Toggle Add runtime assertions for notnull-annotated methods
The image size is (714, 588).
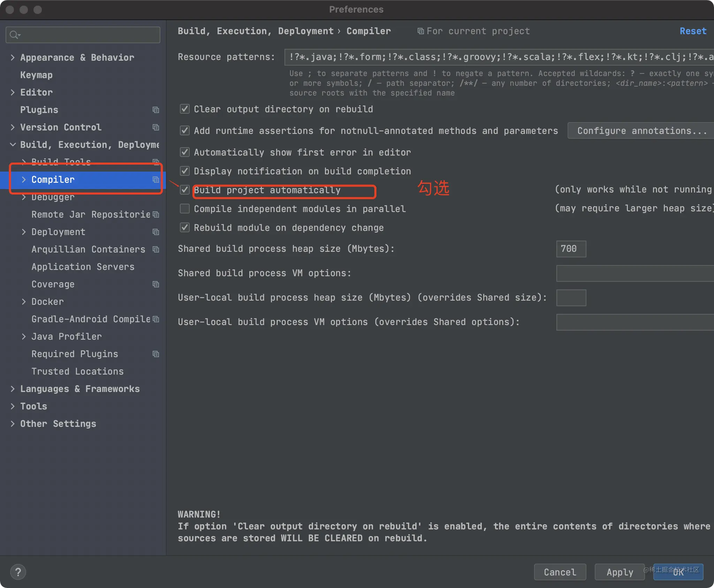pos(185,130)
